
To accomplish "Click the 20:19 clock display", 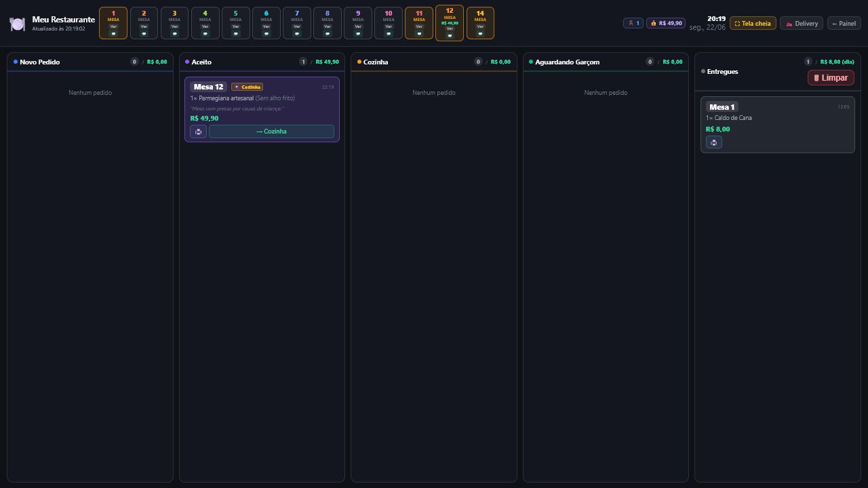I will [716, 19].
